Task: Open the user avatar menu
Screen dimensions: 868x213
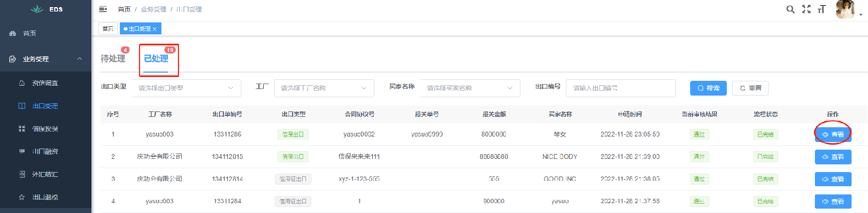Action: pos(845,9)
